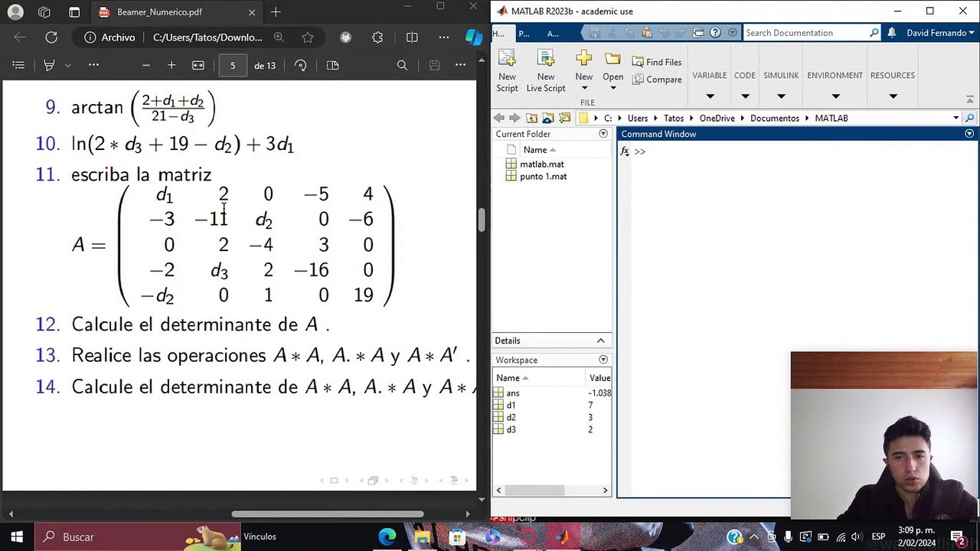Open the MATLAB address bar path history dropdown

955,118
